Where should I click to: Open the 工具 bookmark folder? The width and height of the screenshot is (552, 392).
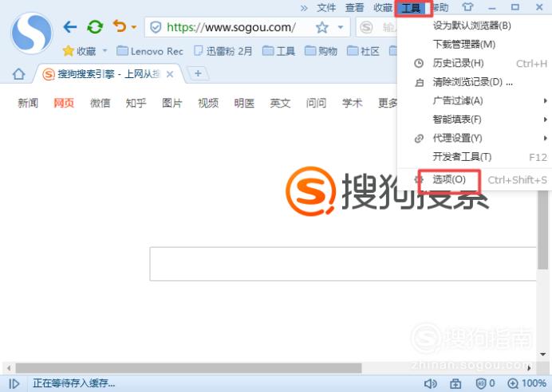pyautogui.click(x=278, y=51)
